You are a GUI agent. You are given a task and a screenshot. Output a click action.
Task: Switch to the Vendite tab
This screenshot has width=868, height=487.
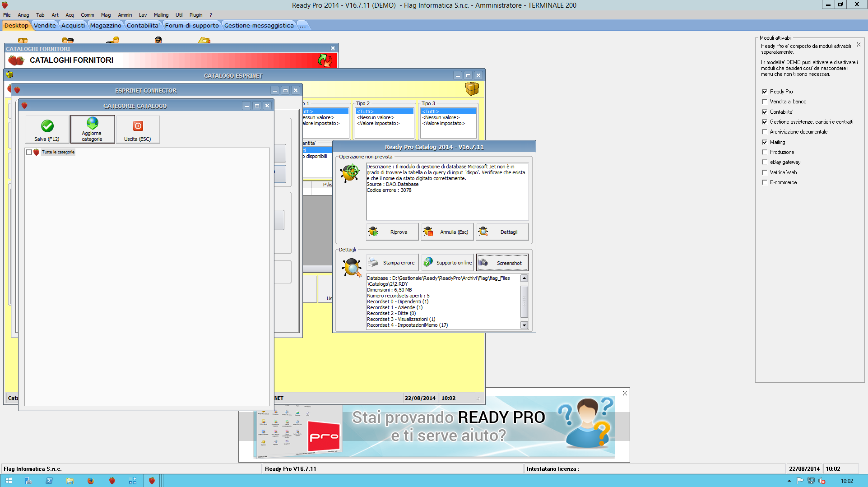45,25
